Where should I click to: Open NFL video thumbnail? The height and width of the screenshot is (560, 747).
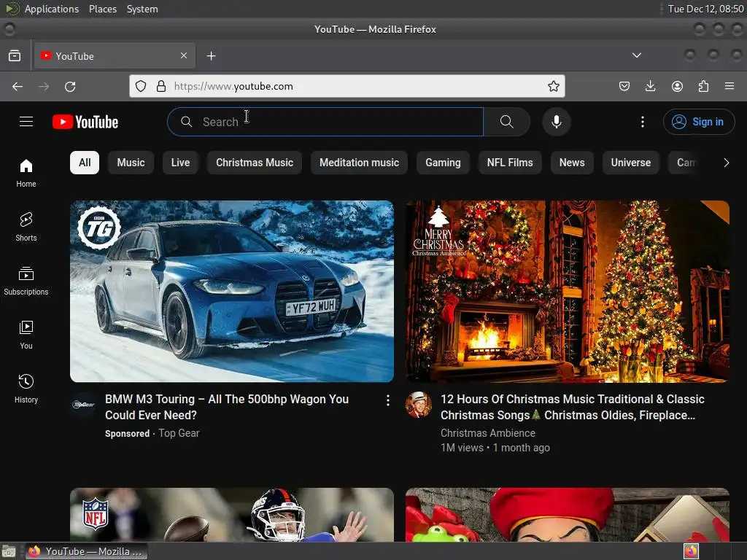click(232, 515)
